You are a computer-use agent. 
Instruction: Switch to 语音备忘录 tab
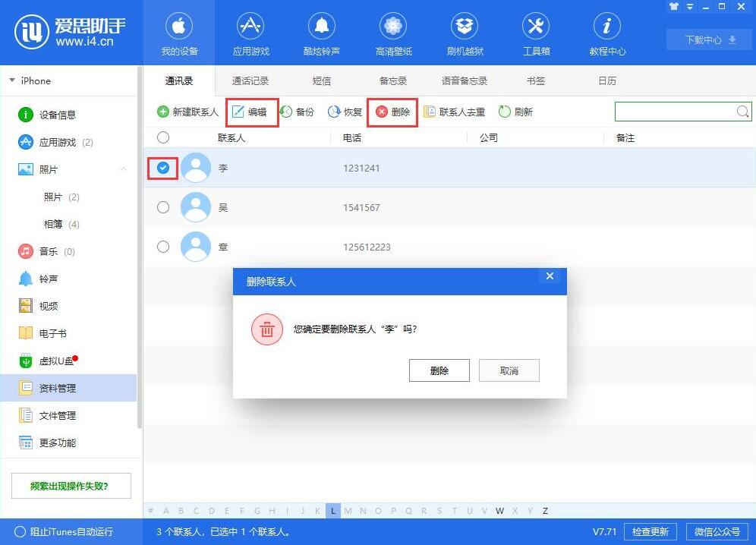point(465,80)
